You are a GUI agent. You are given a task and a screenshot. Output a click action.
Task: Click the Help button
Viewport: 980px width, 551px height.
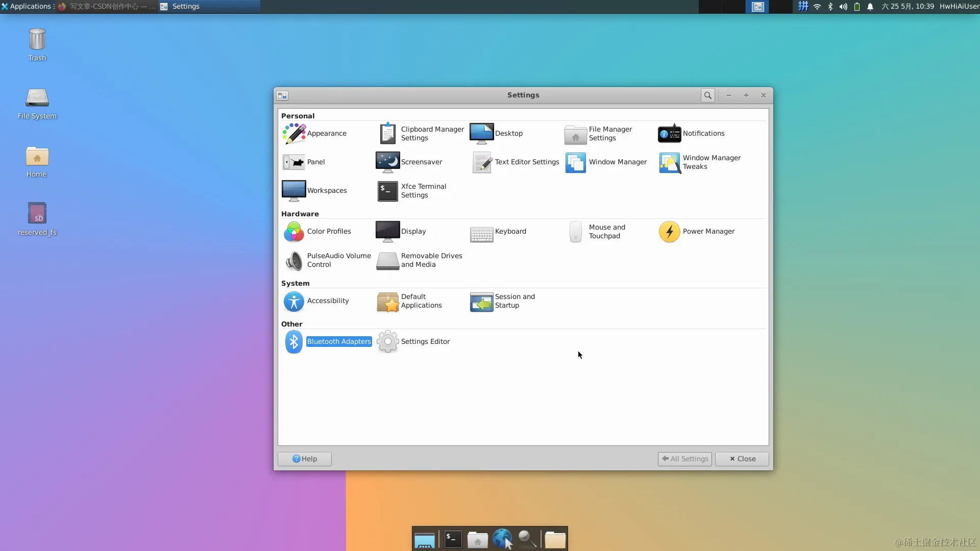(x=305, y=459)
